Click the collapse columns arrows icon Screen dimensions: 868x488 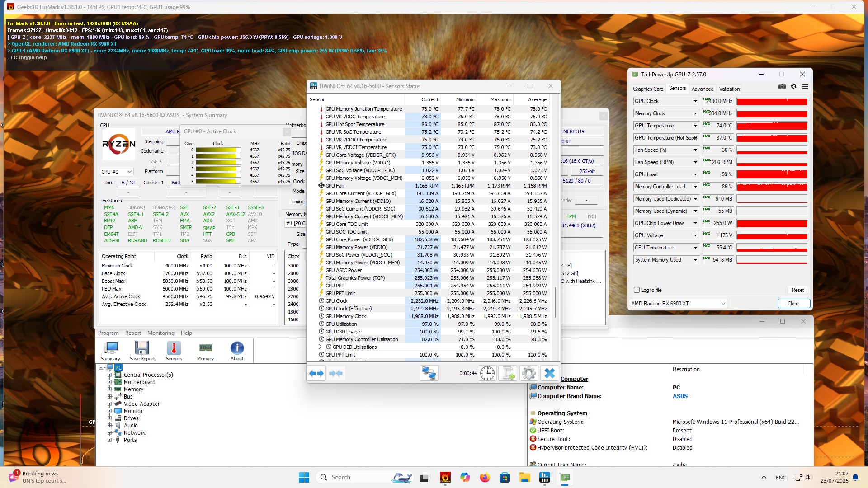pos(336,373)
